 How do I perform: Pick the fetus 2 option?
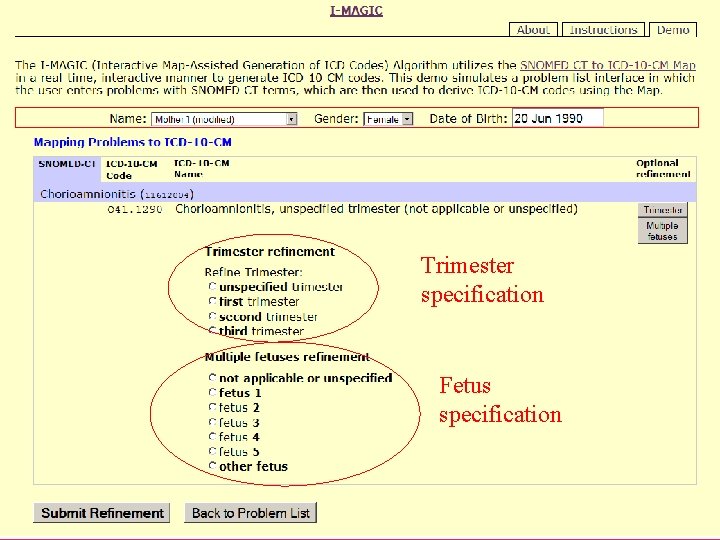click(x=212, y=407)
